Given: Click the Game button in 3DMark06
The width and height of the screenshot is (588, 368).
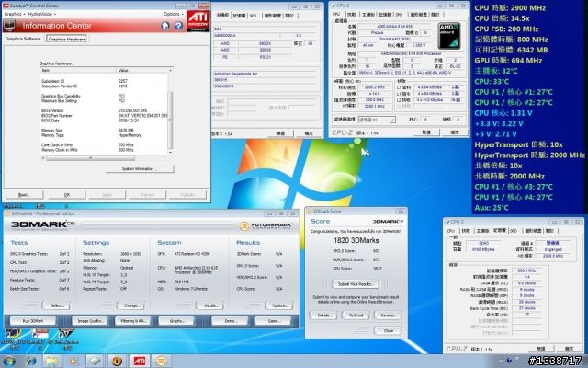Looking at the screenshot, I should 274,321.
